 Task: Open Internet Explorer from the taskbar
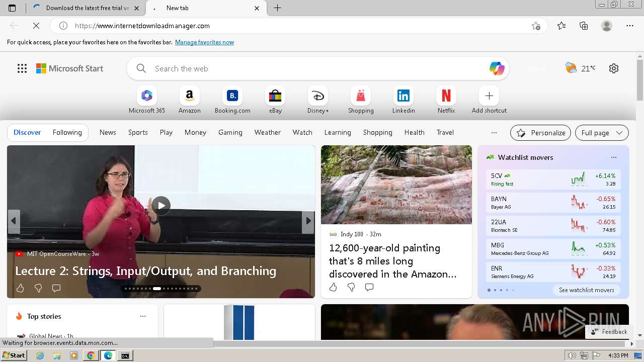(40, 355)
